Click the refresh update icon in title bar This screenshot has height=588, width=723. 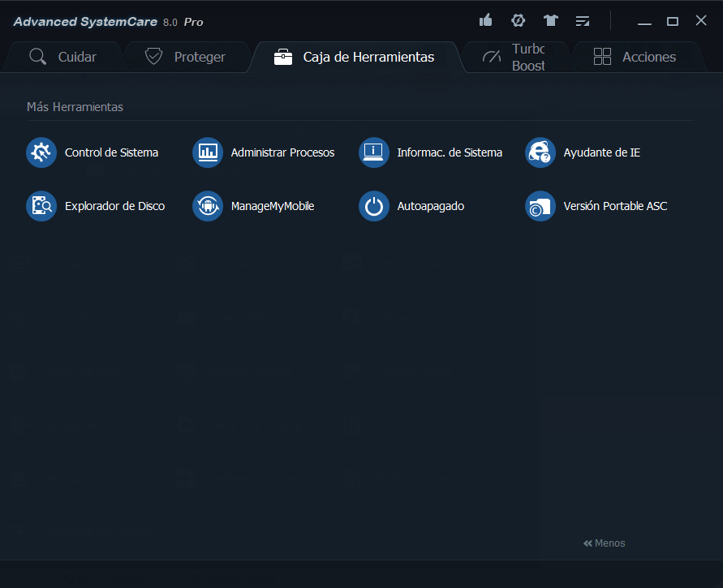(x=519, y=21)
